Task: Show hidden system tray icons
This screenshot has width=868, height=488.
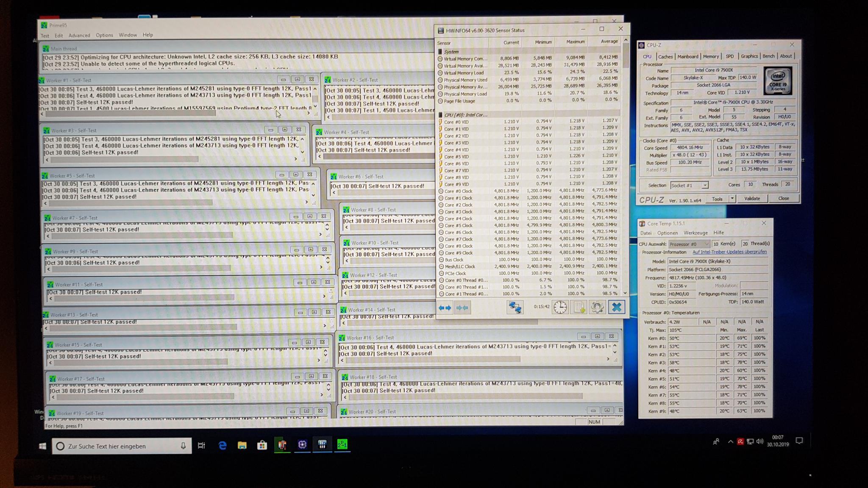Action: (x=731, y=442)
